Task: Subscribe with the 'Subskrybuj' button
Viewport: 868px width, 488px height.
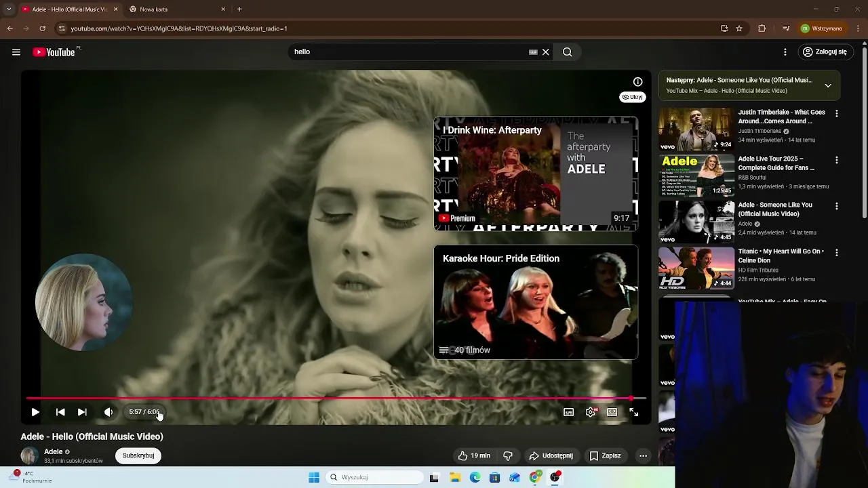Action: point(138,455)
